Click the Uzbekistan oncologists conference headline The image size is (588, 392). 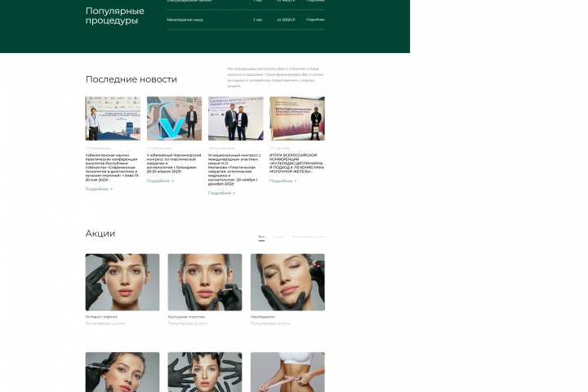tap(113, 167)
